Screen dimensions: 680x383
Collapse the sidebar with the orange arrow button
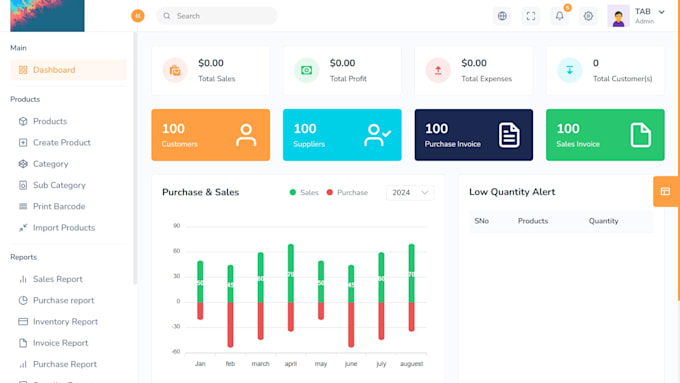pyautogui.click(x=138, y=16)
